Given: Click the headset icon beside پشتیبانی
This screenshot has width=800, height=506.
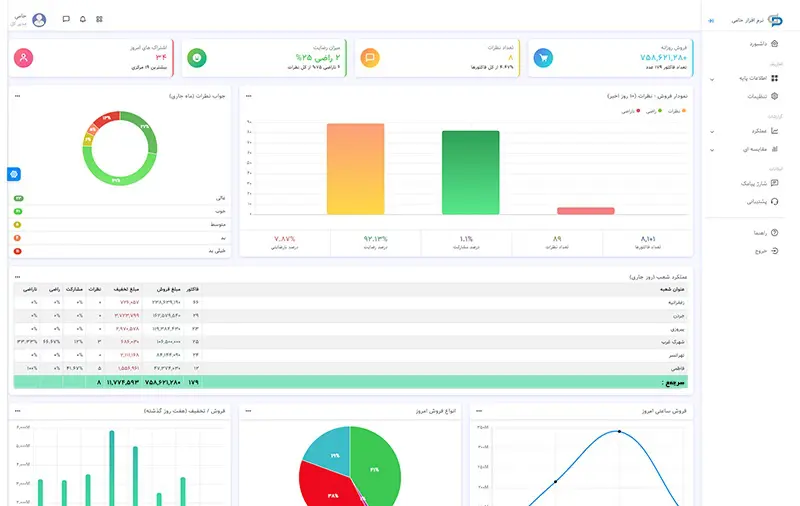Looking at the screenshot, I should (774, 201).
